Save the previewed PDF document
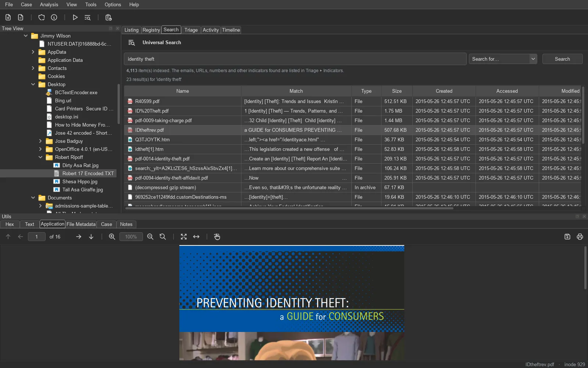The height and width of the screenshot is (368, 588). [567, 237]
